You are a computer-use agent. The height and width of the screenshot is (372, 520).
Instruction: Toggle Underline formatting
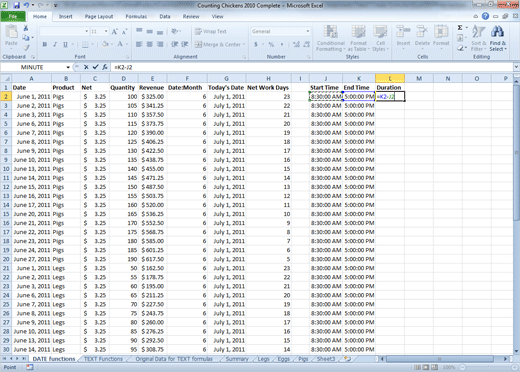point(65,44)
